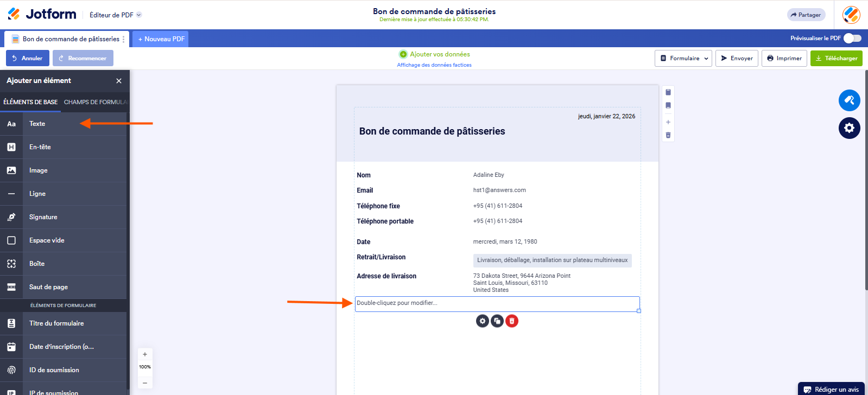Image resolution: width=868 pixels, height=395 pixels.
Task: Duplicate the selected text element
Action: coord(497,321)
